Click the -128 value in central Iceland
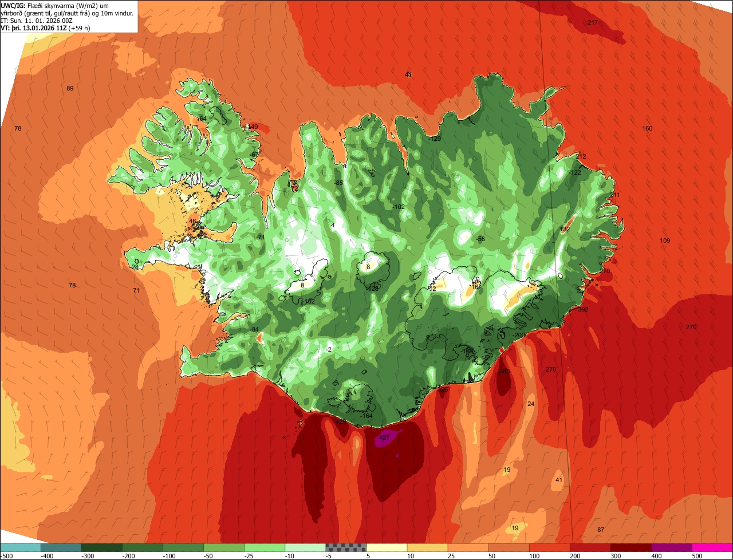This screenshot has height=560, width=733. point(373,289)
